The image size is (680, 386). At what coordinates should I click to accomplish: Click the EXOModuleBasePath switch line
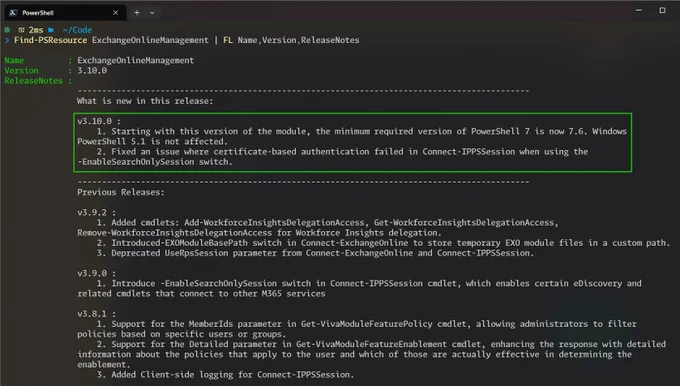[383, 243]
